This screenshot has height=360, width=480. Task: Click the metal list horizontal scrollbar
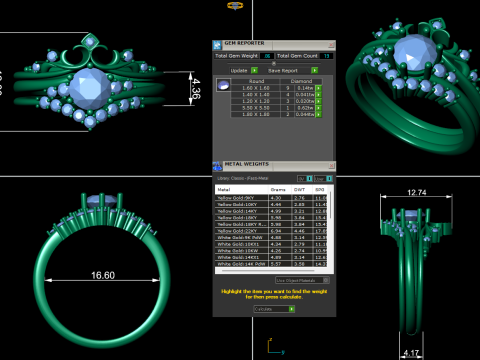(268, 271)
